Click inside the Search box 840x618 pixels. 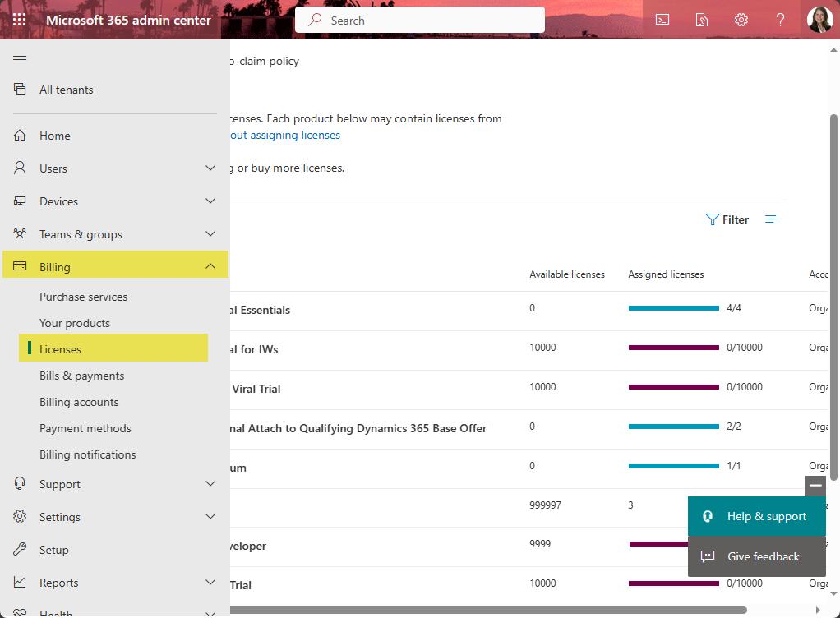[420, 20]
